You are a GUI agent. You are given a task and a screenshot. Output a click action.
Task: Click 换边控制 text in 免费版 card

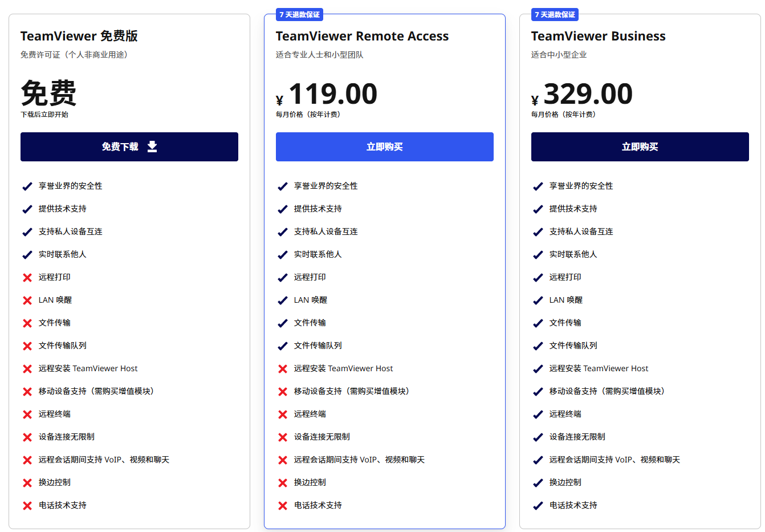55,482
